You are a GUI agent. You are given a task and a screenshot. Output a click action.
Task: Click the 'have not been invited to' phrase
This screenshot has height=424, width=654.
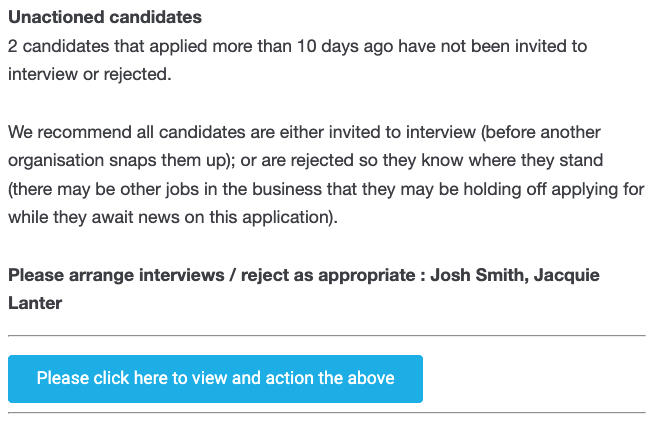click(493, 46)
